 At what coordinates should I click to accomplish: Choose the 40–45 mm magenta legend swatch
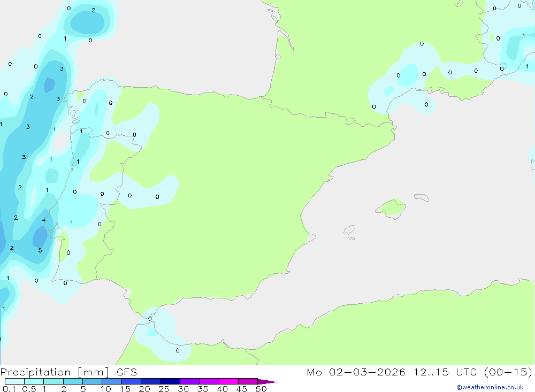click(228, 381)
